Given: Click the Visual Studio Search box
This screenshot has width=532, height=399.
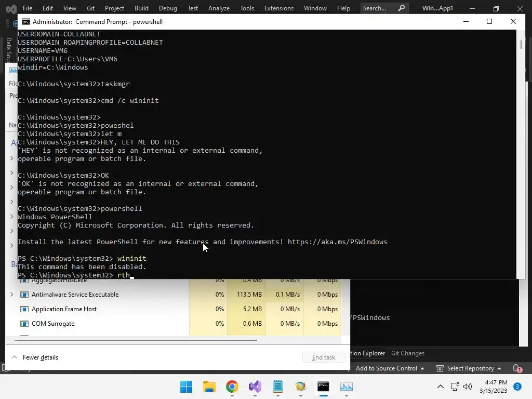Looking at the screenshot, I should tap(384, 8).
